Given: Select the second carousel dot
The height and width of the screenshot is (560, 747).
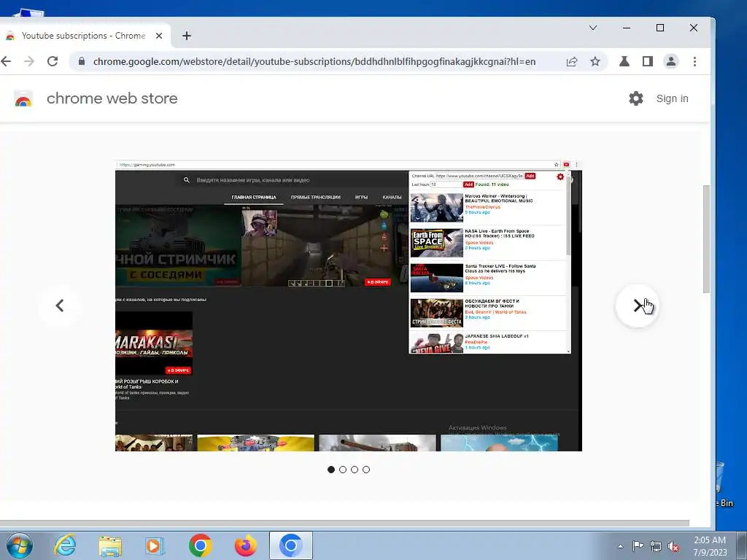Looking at the screenshot, I should [x=343, y=470].
